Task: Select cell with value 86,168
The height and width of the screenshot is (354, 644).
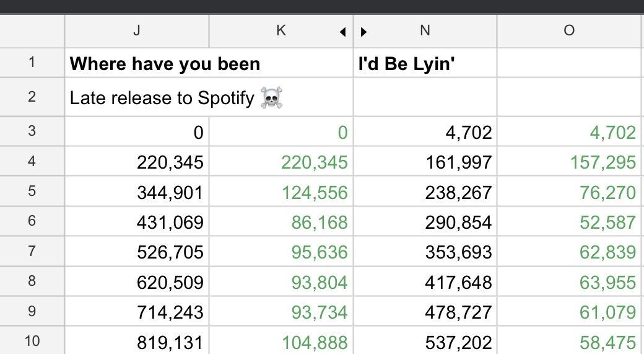Action: pos(281,221)
